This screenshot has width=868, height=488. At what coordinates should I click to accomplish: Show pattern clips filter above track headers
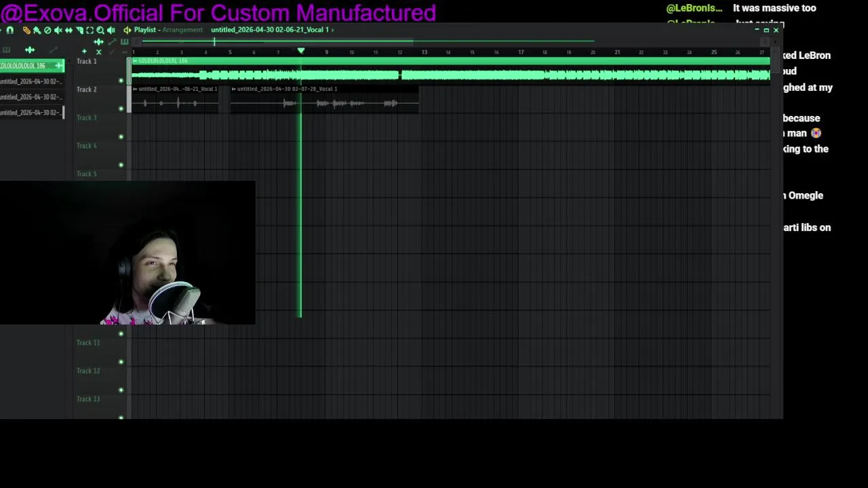[x=124, y=42]
